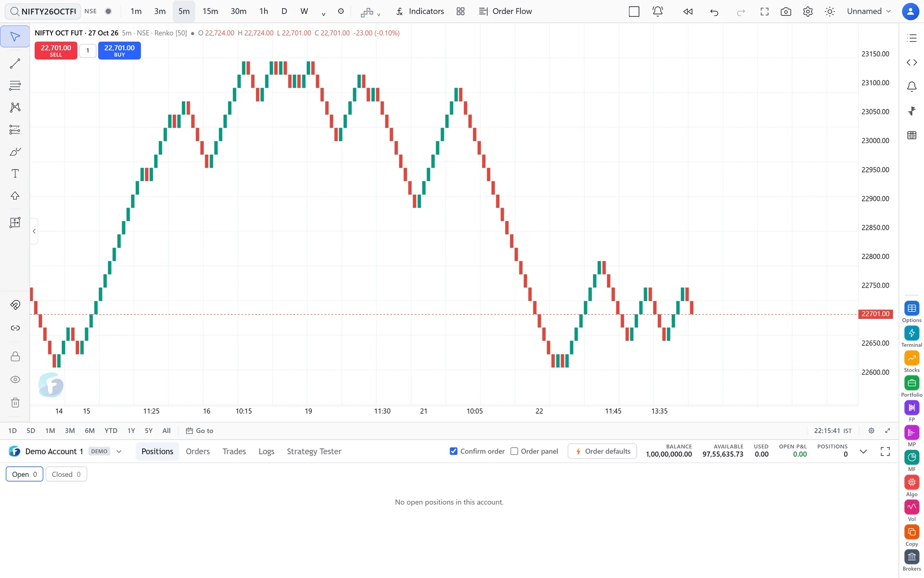The height and width of the screenshot is (578, 924).
Task: Select the trend line drawing tool
Action: click(15, 64)
